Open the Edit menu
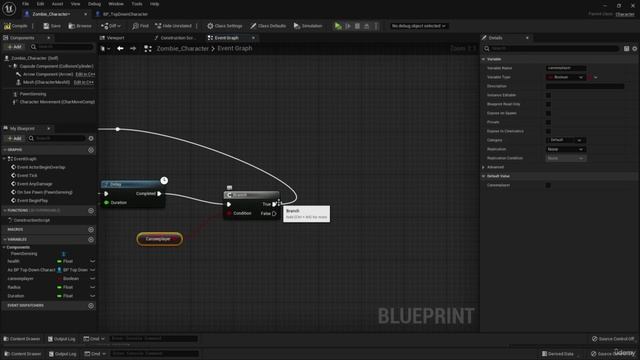Viewport: 640px width, 360px height. click(x=40, y=4)
